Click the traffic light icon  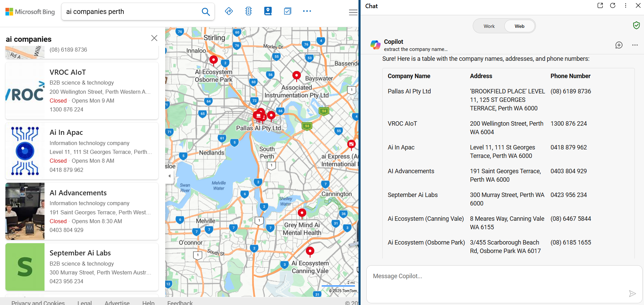pos(248,11)
